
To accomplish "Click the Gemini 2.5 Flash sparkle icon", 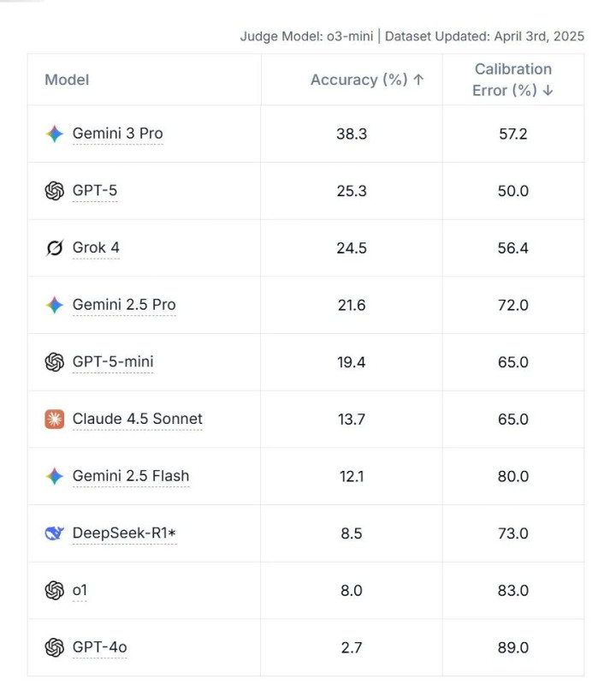I will click(55, 476).
